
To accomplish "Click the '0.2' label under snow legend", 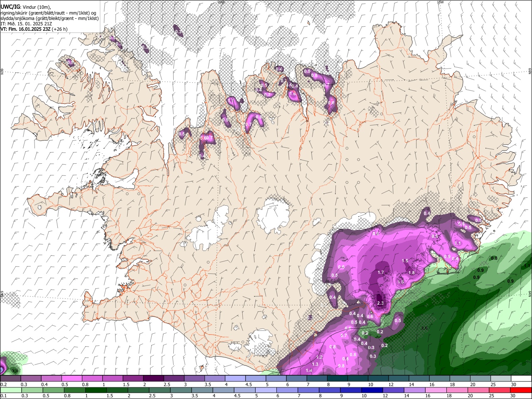I will (x=3, y=384).
